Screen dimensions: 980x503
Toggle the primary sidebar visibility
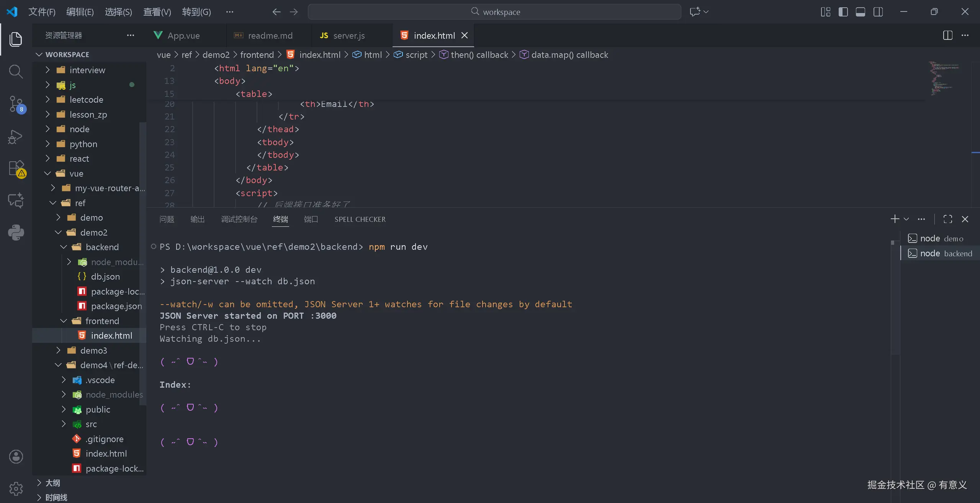pos(843,12)
